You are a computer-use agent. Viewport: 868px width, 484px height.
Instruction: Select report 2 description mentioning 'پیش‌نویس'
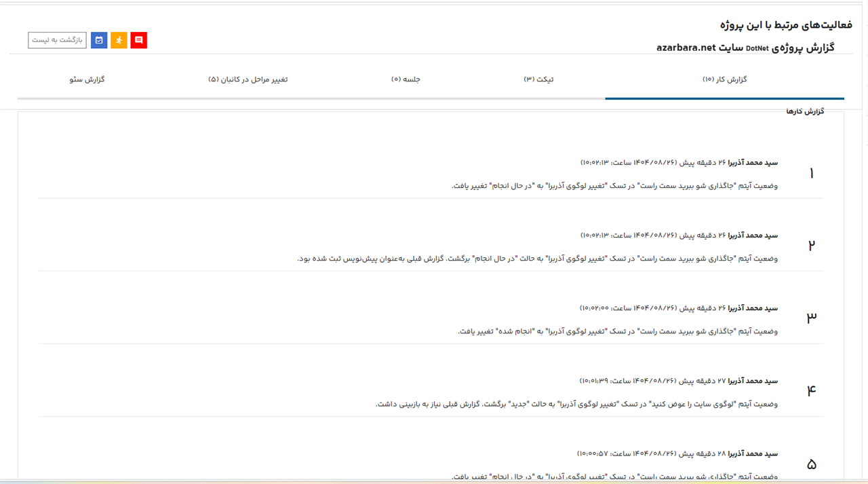pos(537,259)
